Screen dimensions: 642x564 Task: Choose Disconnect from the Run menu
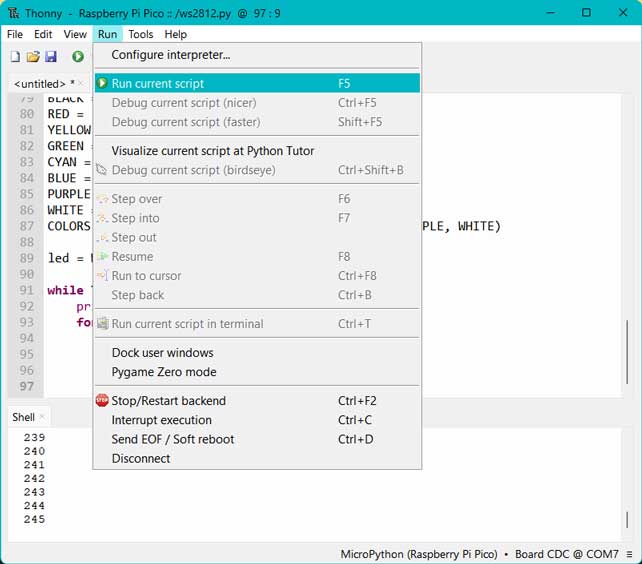[x=257, y=458]
